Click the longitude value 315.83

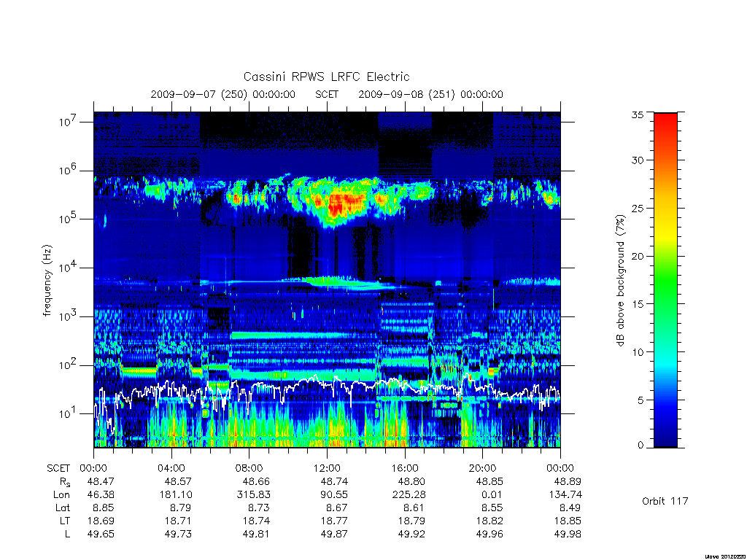pos(253,495)
